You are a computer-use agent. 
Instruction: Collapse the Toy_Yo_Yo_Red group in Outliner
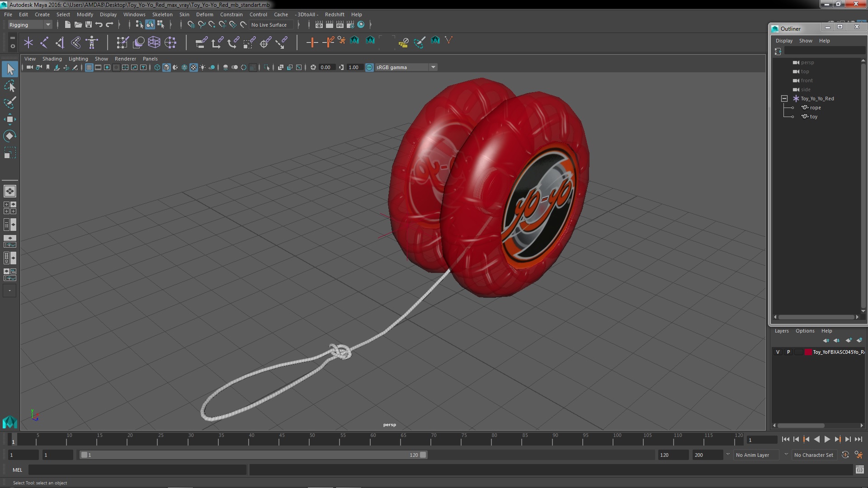pyautogui.click(x=784, y=99)
